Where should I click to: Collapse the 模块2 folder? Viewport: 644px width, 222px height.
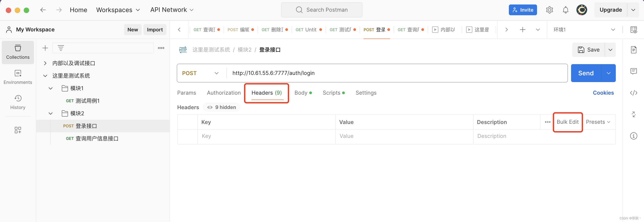pos(50,113)
